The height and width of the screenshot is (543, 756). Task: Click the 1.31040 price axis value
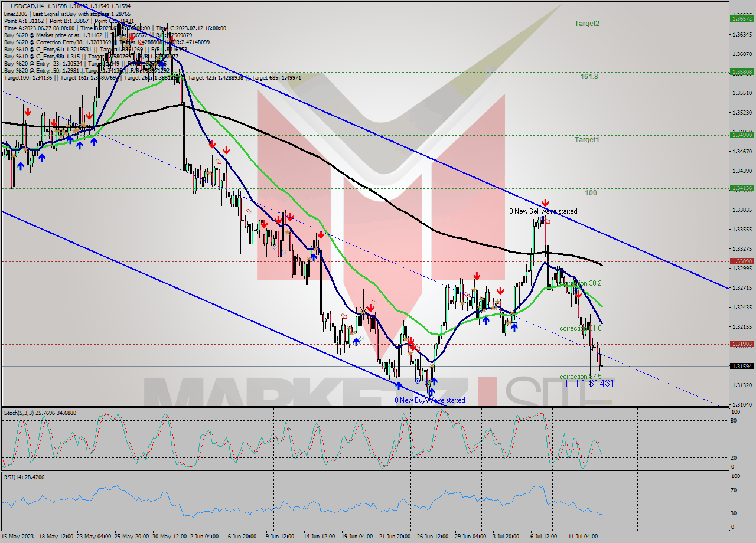(x=742, y=405)
